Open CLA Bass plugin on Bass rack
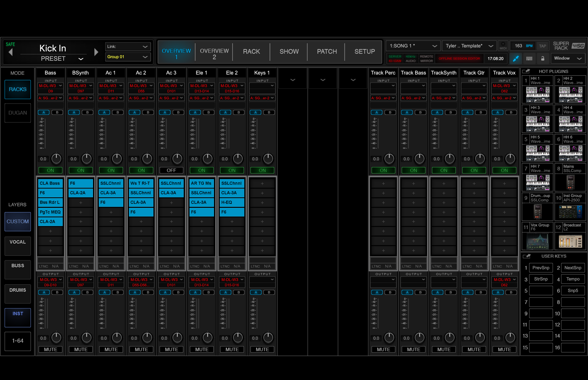Viewport: 588px width, 380px height. 50,183
